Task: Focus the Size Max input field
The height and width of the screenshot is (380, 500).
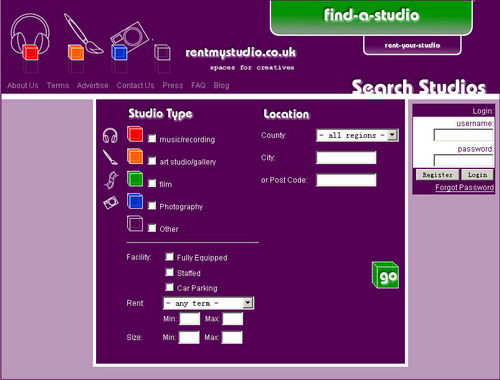Action: [x=232, y=337]
